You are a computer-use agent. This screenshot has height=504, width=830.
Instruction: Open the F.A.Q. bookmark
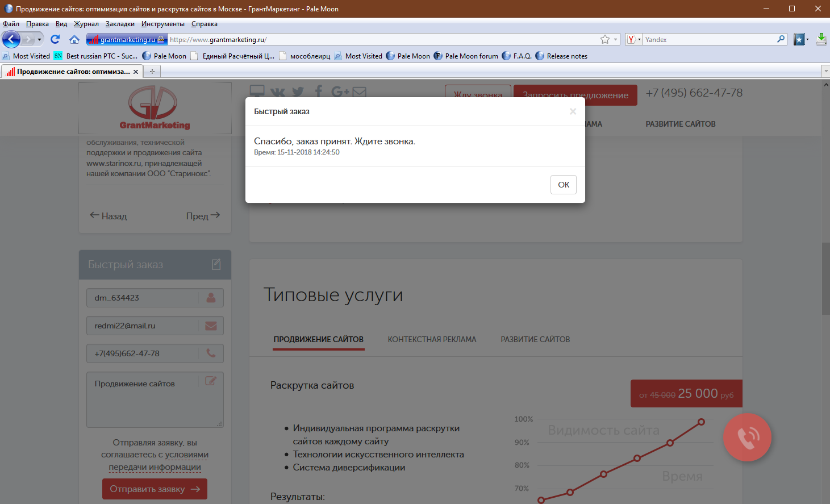[x=517, y=56]
